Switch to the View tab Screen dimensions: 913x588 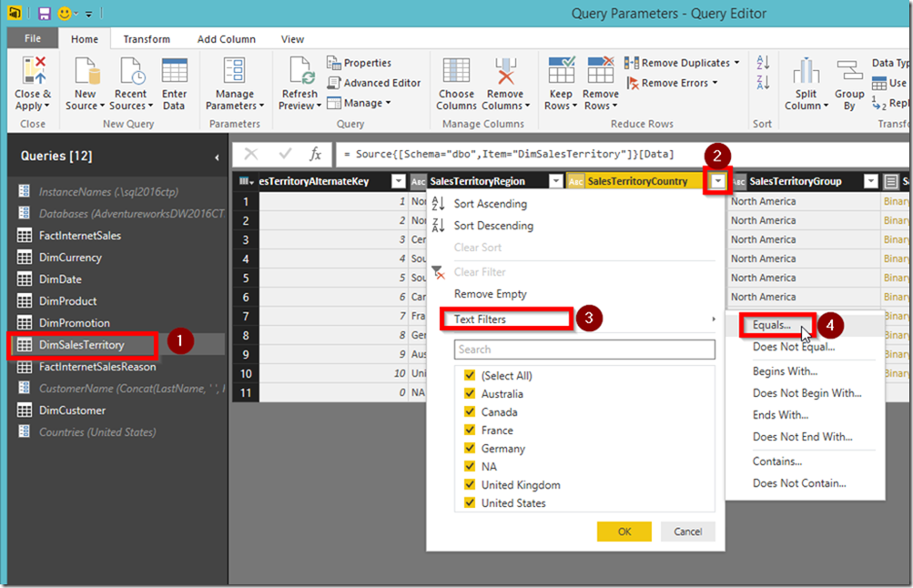click(292, 39)
